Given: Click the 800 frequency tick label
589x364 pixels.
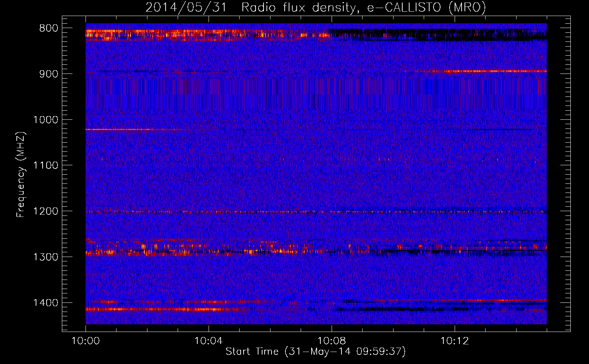Looking at the screenshot, I should pyautogui.click(x=49, y=28).
